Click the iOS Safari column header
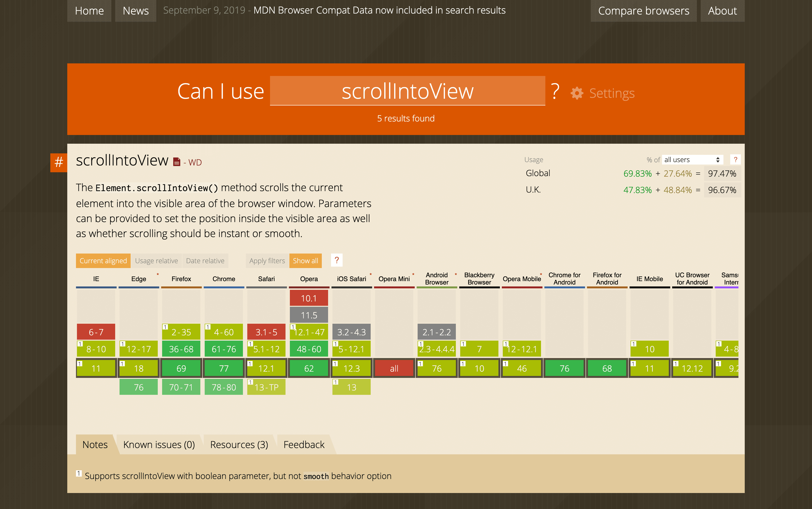 (352, 279)
